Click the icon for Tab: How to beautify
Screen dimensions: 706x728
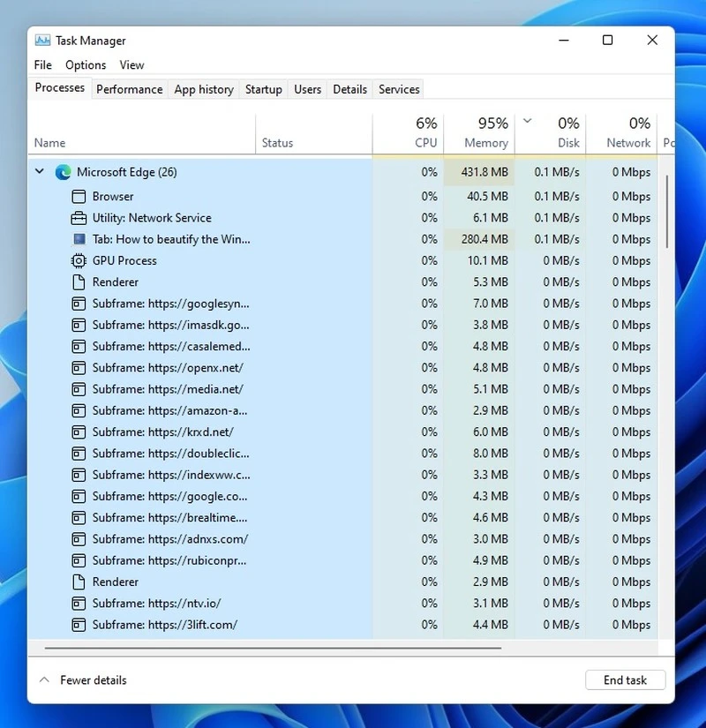pos(79,239)
